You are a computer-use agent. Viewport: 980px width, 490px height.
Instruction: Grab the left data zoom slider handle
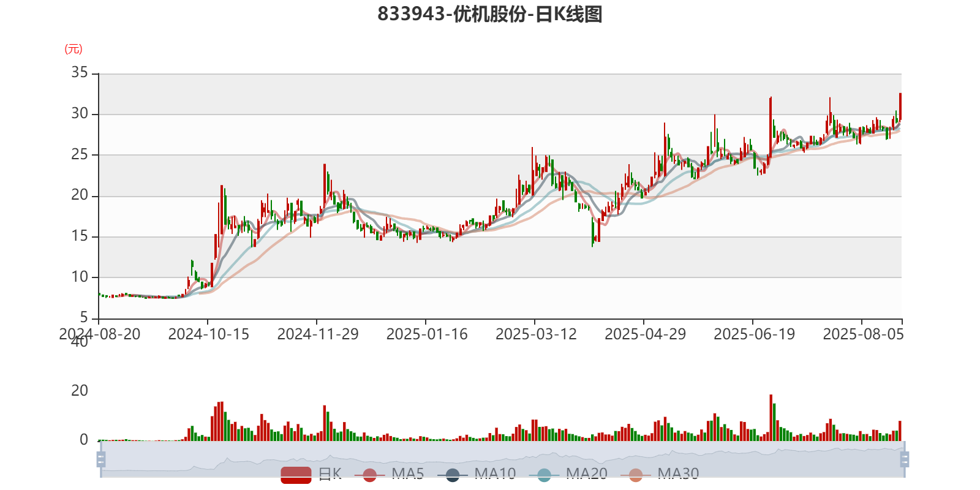(101, 459)
